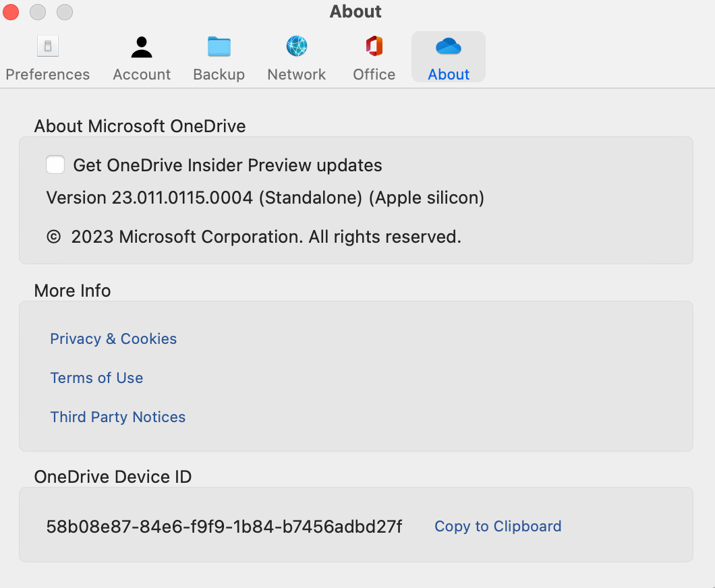Go to the Backup tab label
715x588 pixels.
219,74
